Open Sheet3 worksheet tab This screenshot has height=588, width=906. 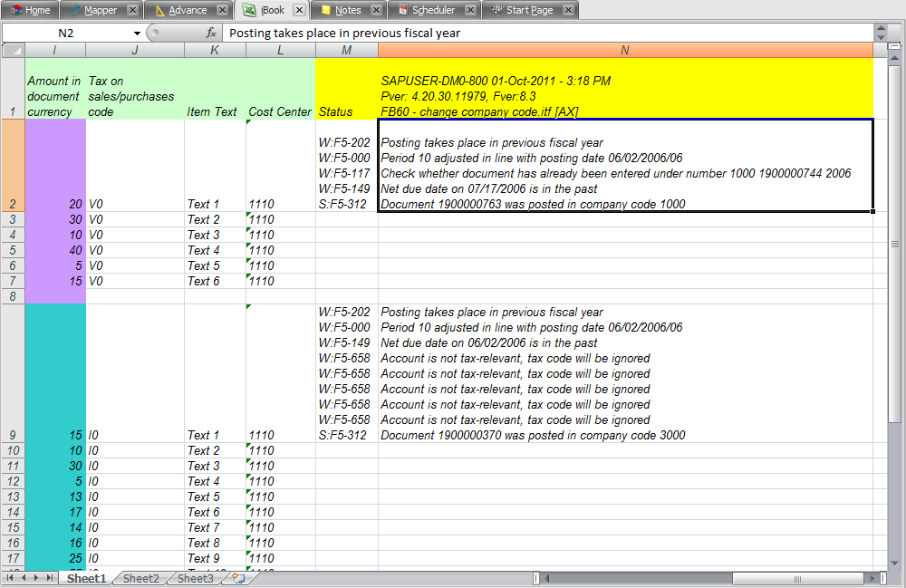tap(196, 578)
